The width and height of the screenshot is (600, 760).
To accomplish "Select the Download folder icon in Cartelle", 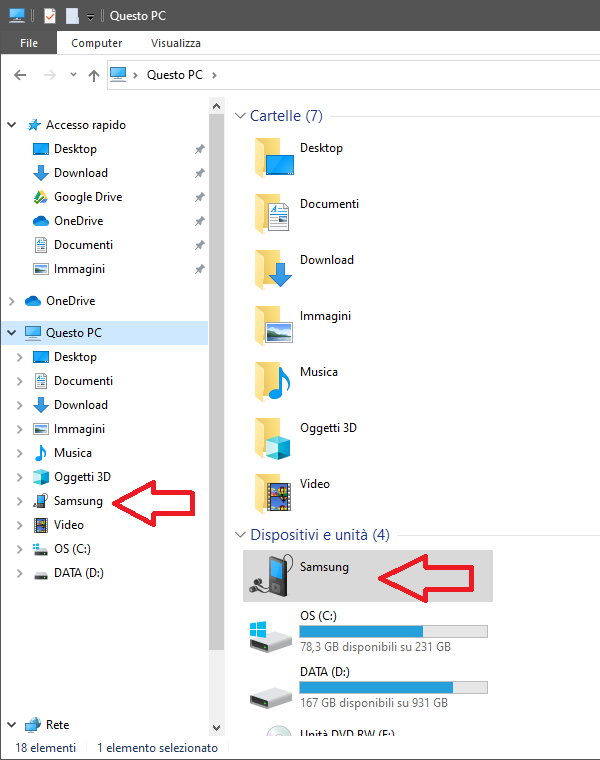I will click(x=274, y=269).
